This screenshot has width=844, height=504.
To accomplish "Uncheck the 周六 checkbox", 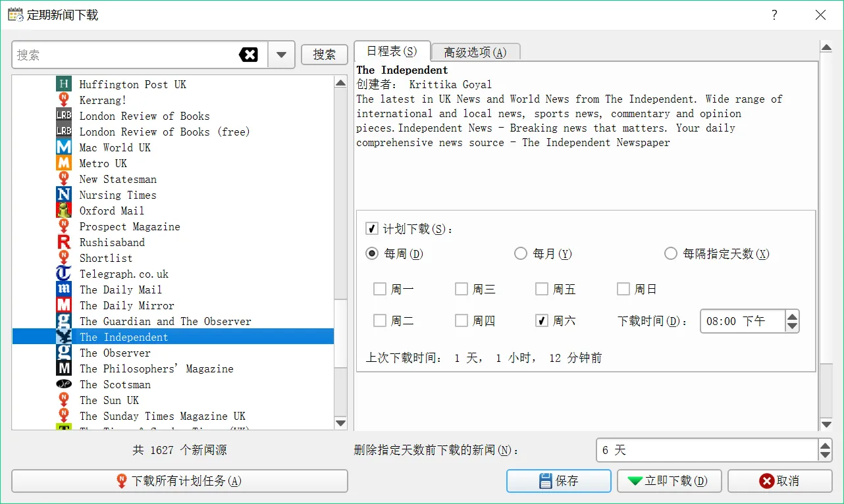I will [x=542, y=320].
